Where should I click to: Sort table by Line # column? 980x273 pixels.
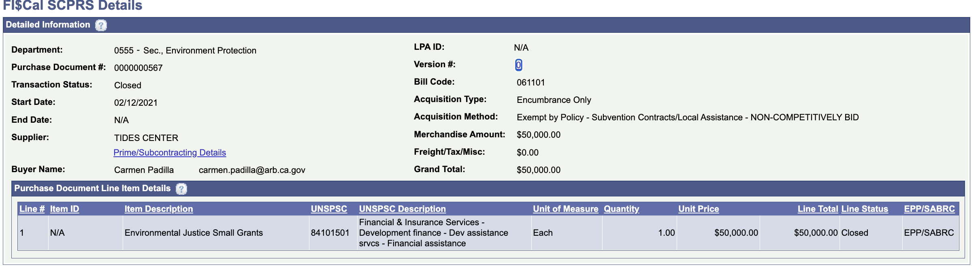[x=32, y=209]
